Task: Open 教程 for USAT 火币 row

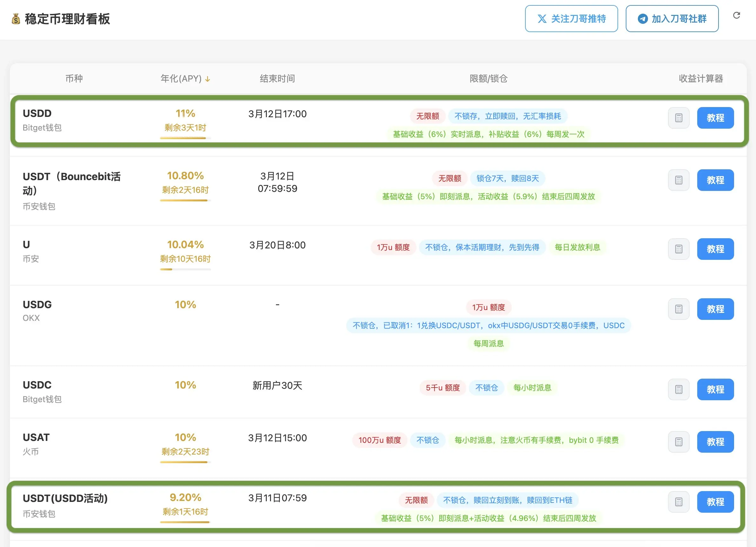Action: coord(715,442)
